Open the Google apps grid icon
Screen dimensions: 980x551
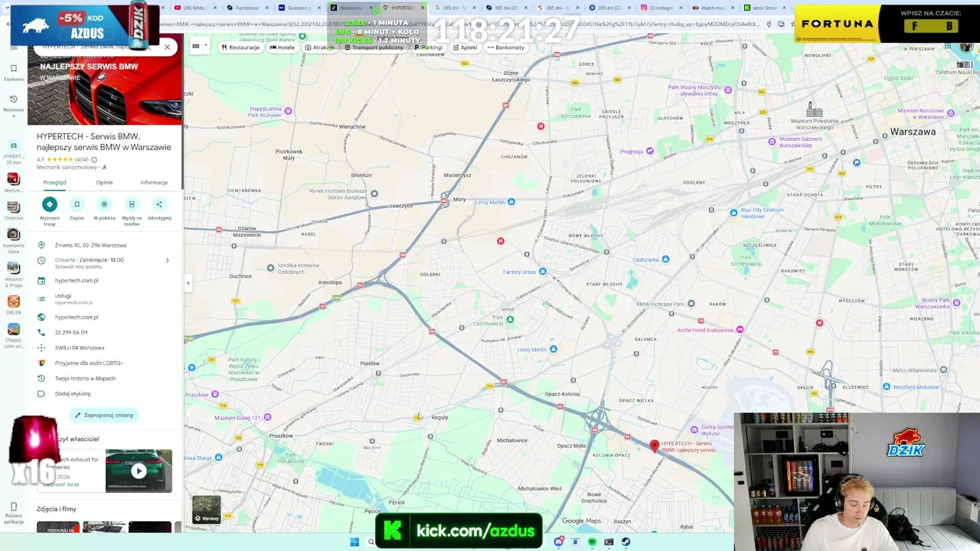[x=948, y=47]
